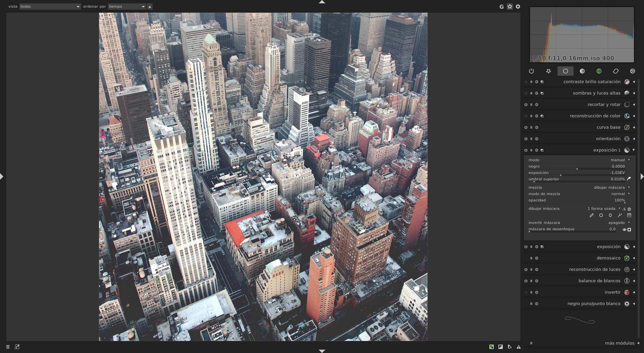Reset the balance de blancos module
644x353 pixels.
click(x=537, y=281)
